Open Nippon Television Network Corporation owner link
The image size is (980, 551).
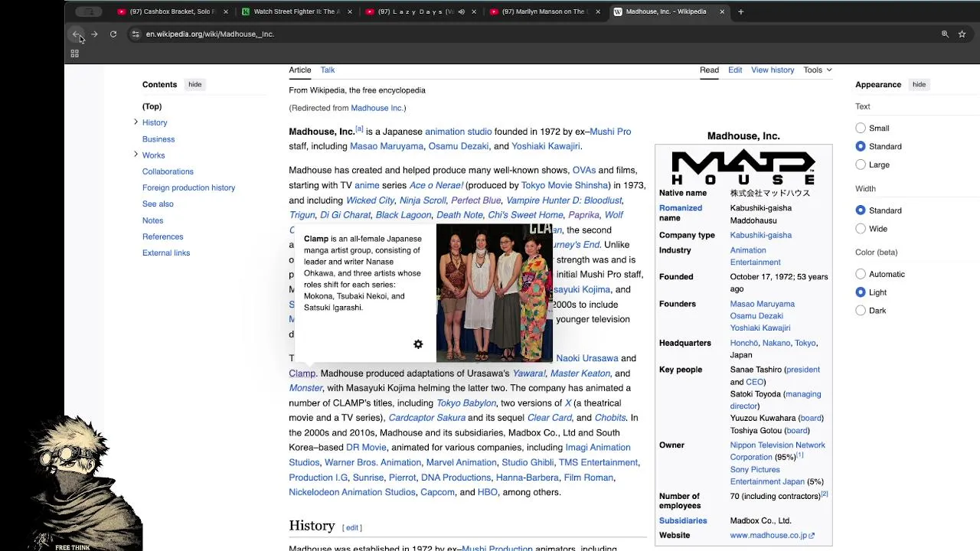pos(777,451)
